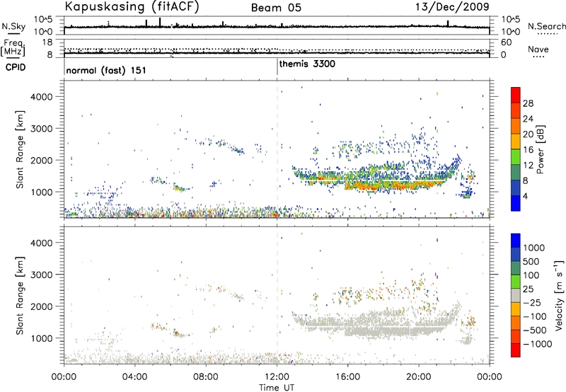Pick the red swatch below -1000 m/s

point(516,350)
